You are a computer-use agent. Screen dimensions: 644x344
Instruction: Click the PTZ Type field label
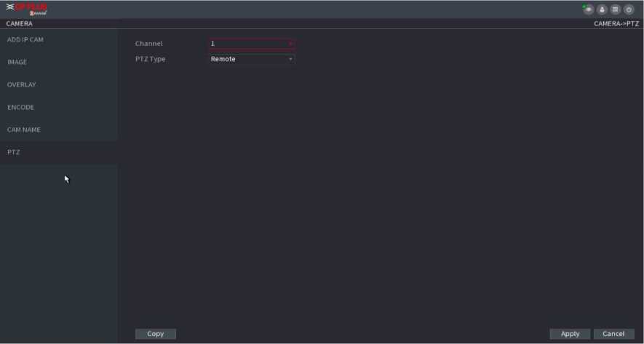click(x=151, y=59)
